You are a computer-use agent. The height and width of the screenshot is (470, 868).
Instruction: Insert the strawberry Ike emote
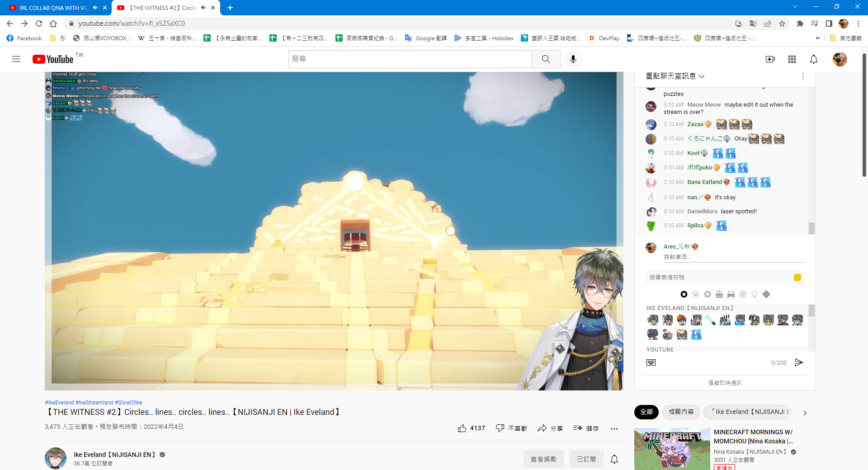click(682, 320)
